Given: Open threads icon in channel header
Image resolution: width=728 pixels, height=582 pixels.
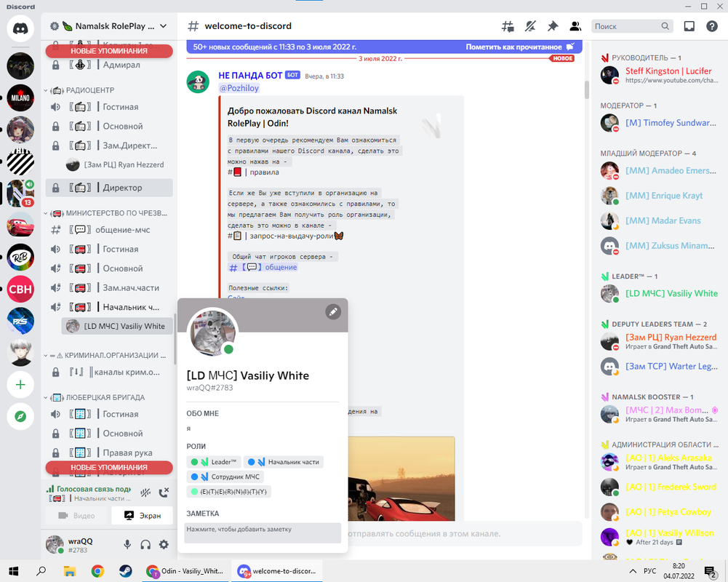Looking at the screenshot, I should [508, 26].
